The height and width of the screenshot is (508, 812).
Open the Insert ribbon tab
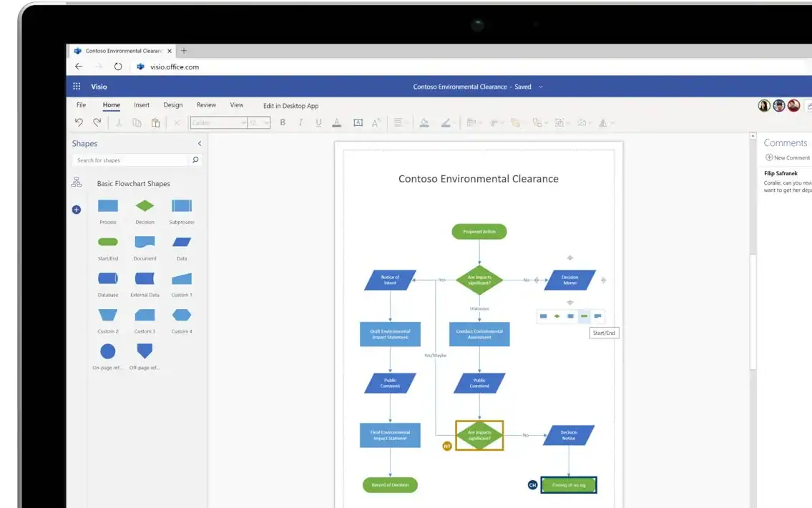pos(142,105)
